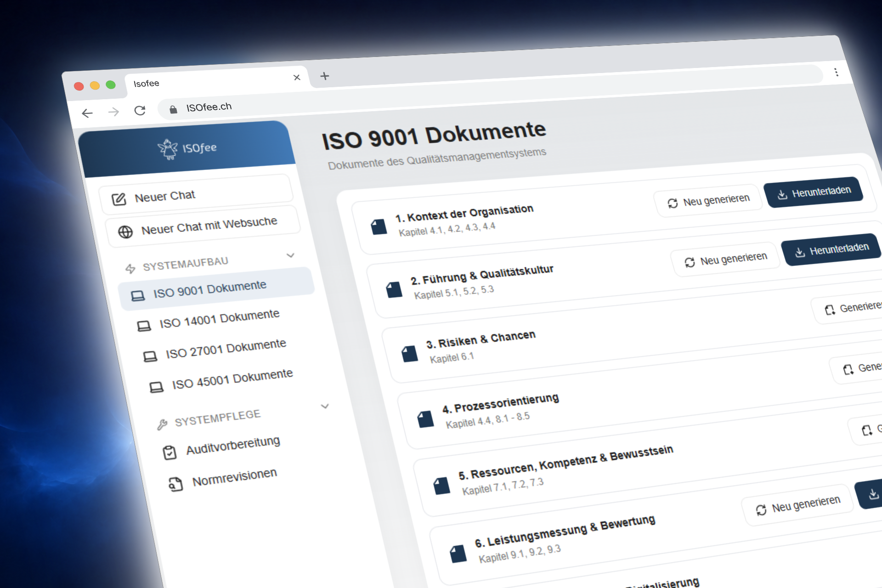Click Herunterladen for Führung & Qualitätskultur
The width and height of the screenshot is (882, 588).
tap(831, 250)
